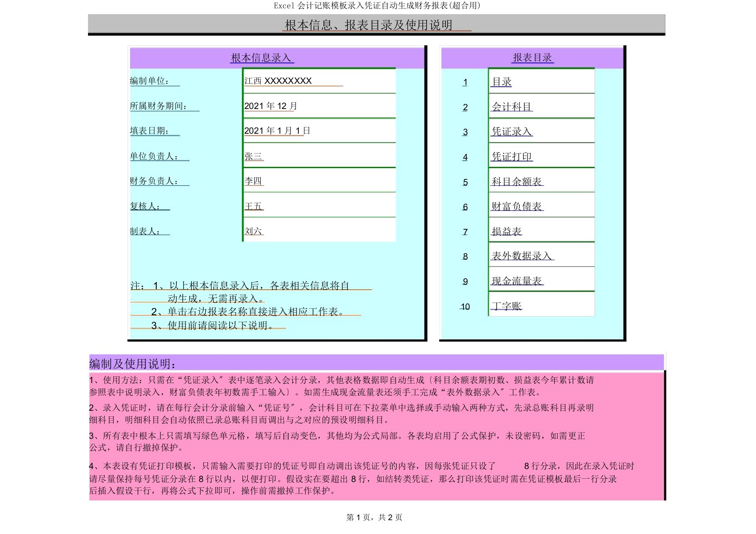Go to 表外数据录入 worksheet
The height and width of the screenshot is (534, 756).
click(x=522, y=256)
